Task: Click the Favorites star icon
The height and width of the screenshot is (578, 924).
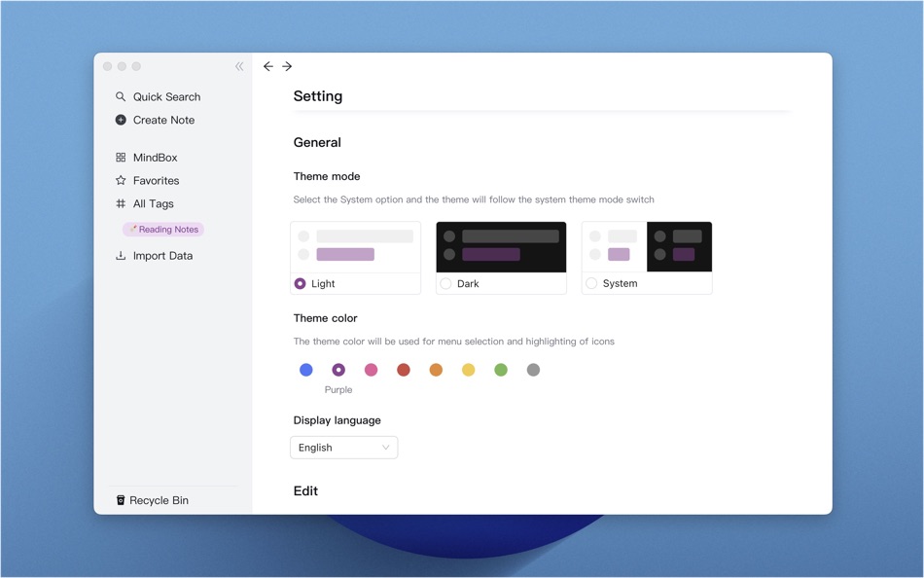Action: pyautogui.click(x=121, y=180)
